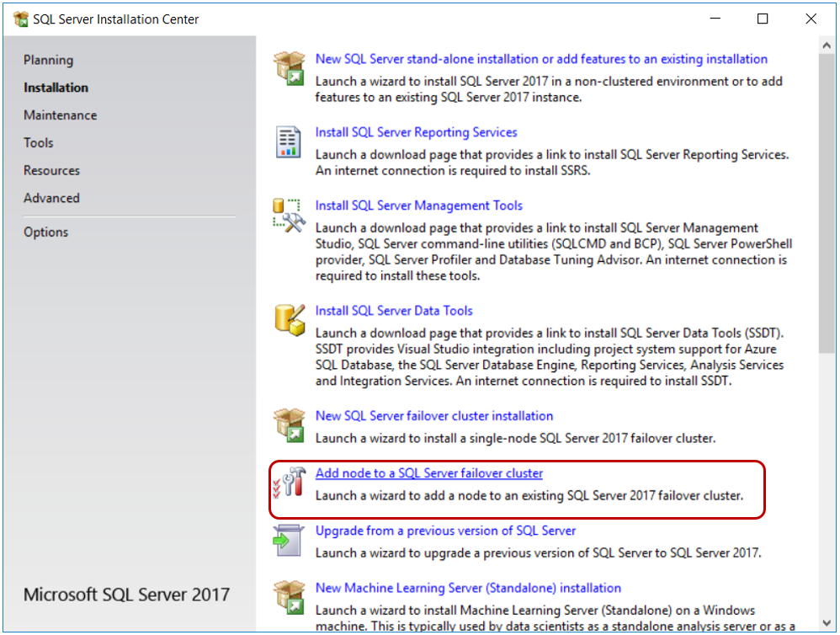Click the 'SQL Server Installation Center' window title

115,19
